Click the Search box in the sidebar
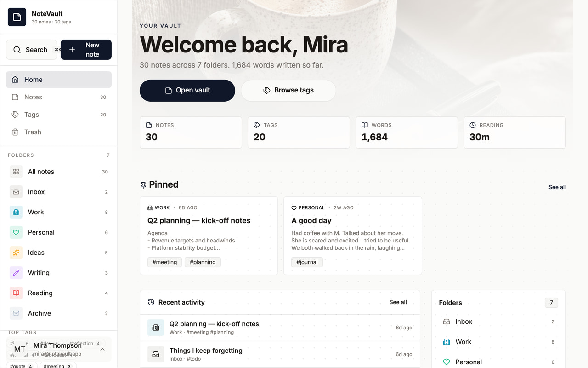 [x=32, y=50]
